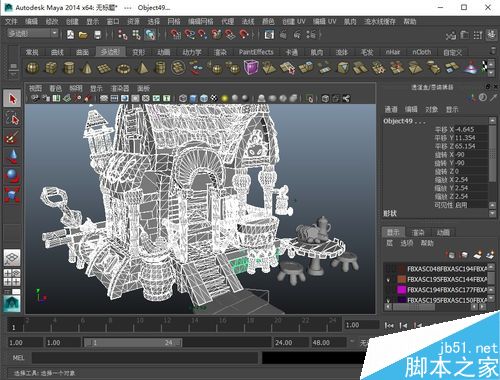The height and width of the screenshot is (380, 500).
Task: Create a polygon cylinder from the shelf
Action: 69,68
